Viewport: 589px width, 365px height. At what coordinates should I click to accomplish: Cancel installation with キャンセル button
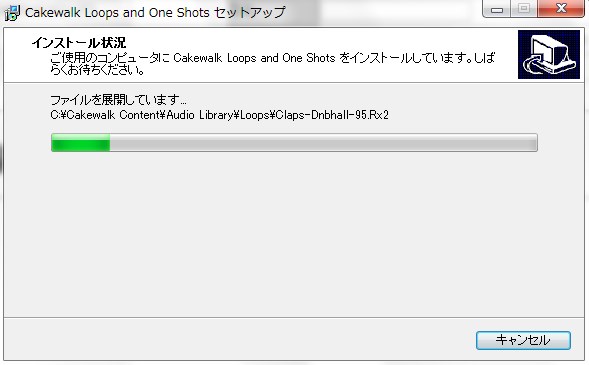[x=523, y=340]
